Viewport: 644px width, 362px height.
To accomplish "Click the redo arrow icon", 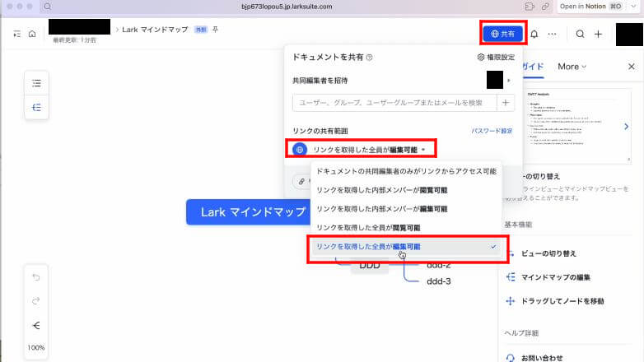I will tap(36, 301).
